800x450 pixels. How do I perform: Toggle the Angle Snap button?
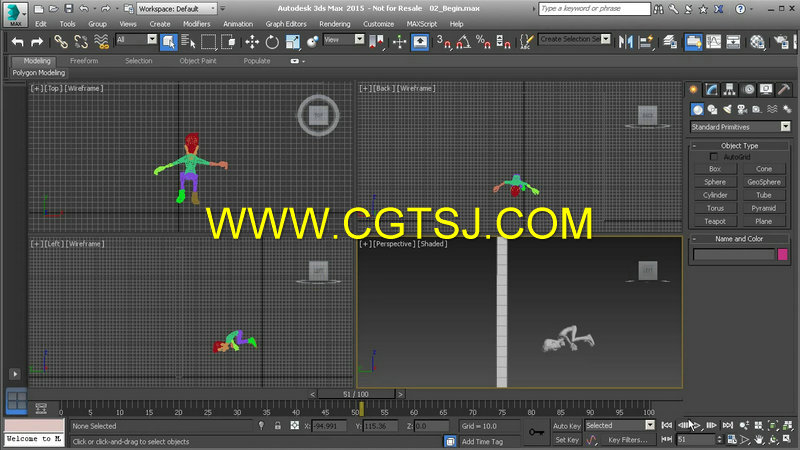pos(463,42)
